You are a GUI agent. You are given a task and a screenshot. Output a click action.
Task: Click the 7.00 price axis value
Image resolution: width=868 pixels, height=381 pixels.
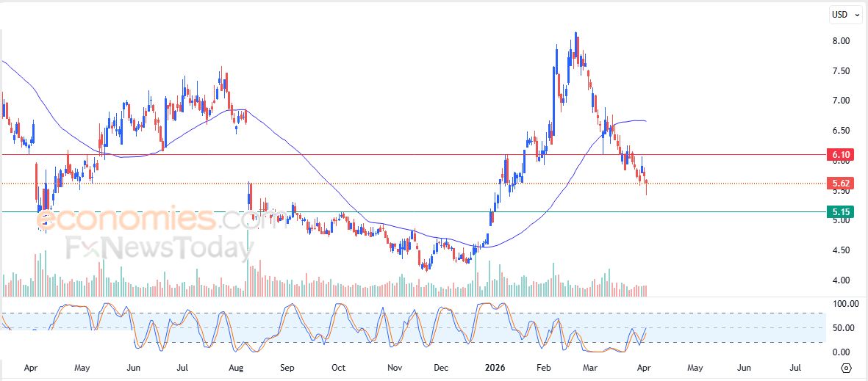click(841, 101)
